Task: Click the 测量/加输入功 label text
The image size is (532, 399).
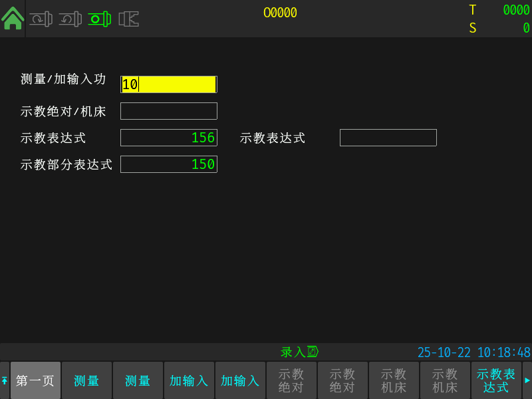Action: (x=63, y=79)
